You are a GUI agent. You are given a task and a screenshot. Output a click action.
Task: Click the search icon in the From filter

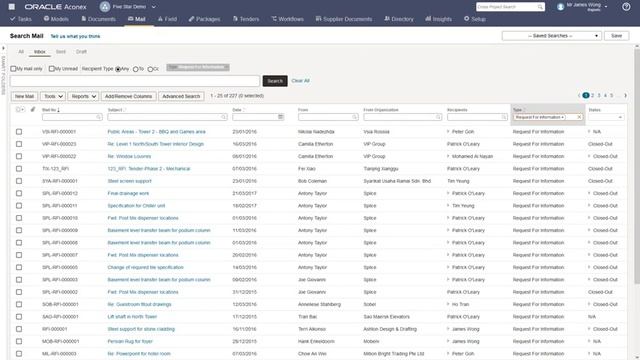[x=354, y=117]
